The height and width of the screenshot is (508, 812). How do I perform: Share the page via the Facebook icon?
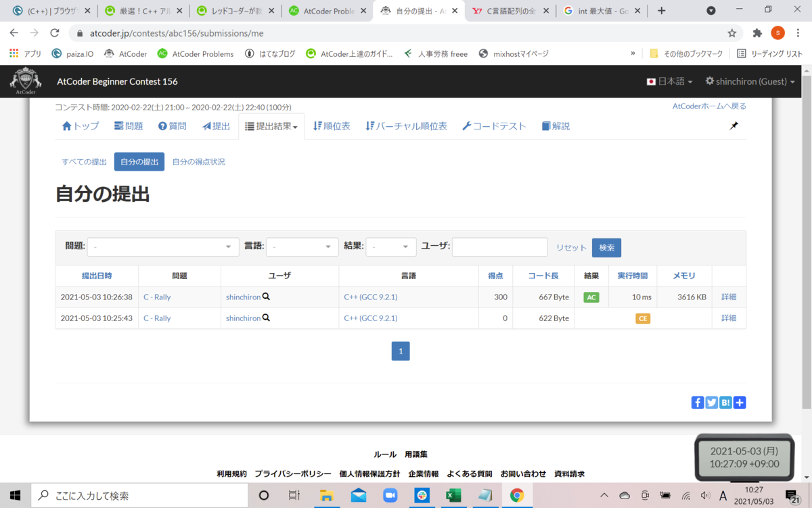(697, 402)
